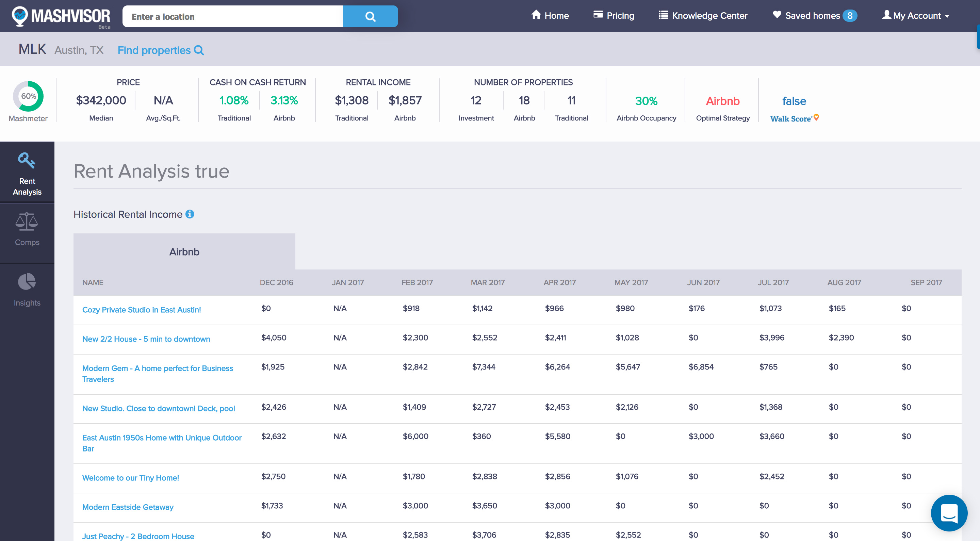Click the Home house icon
Image resolution: width=980 pixels, height=541 pixels.
coord(536,15)
